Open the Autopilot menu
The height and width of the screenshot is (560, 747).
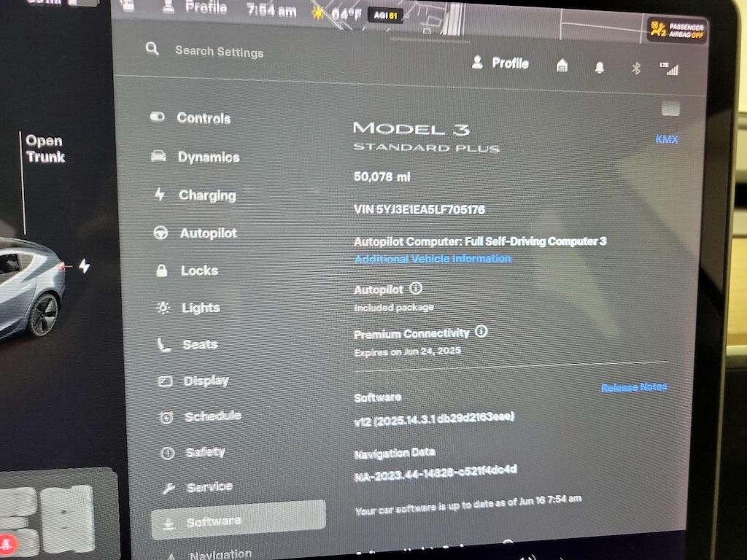coord(196,233)
